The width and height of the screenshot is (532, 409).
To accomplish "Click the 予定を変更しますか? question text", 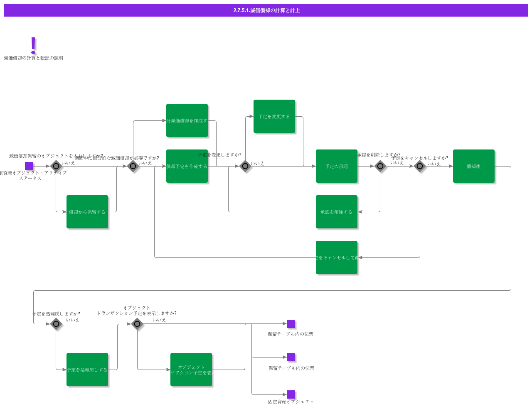I will [219, 155].
